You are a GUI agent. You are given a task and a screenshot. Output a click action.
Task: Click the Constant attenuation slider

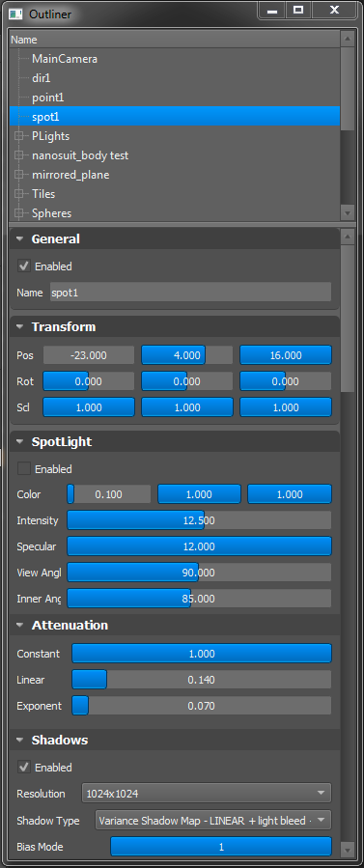pyautogui.click(x=202, y=654)
